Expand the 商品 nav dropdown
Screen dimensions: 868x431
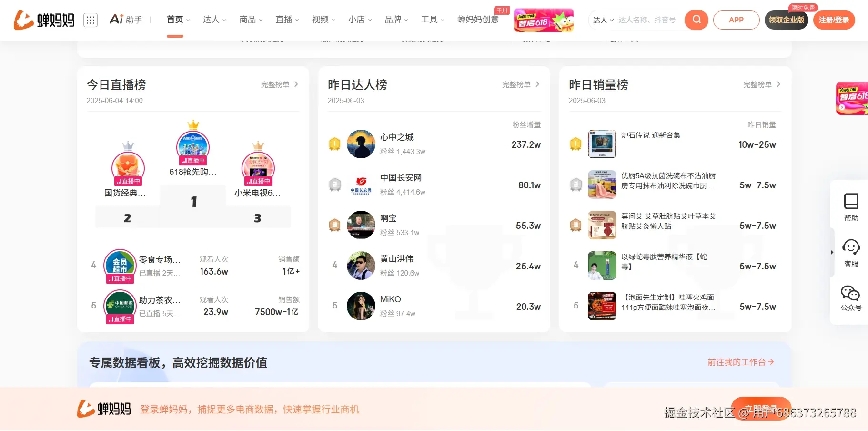(x=251, y=20)
